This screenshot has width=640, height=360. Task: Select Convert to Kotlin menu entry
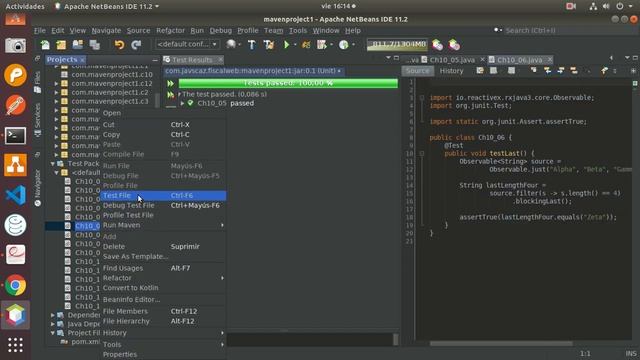tap(163, 288)
